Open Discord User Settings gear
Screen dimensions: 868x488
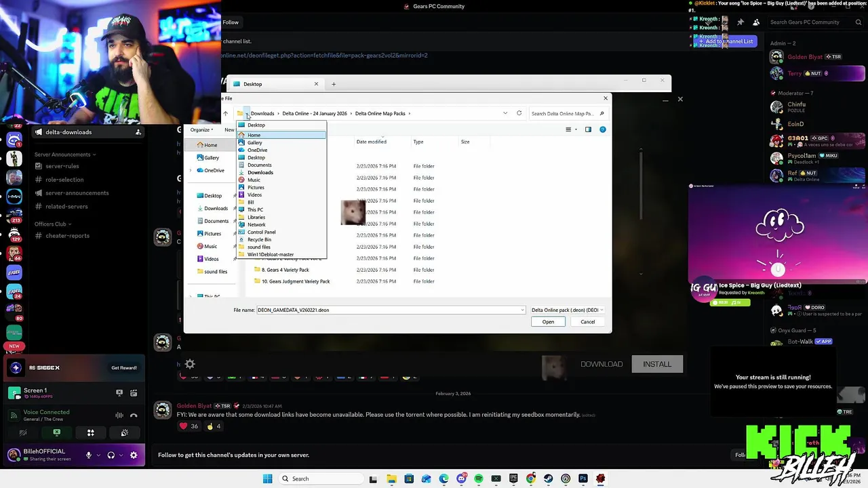tap(134, 455)
